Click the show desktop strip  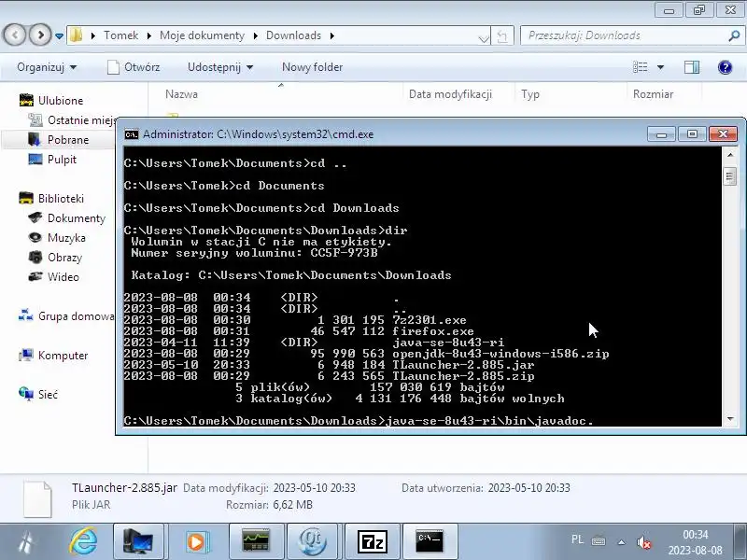coord(740,542)
